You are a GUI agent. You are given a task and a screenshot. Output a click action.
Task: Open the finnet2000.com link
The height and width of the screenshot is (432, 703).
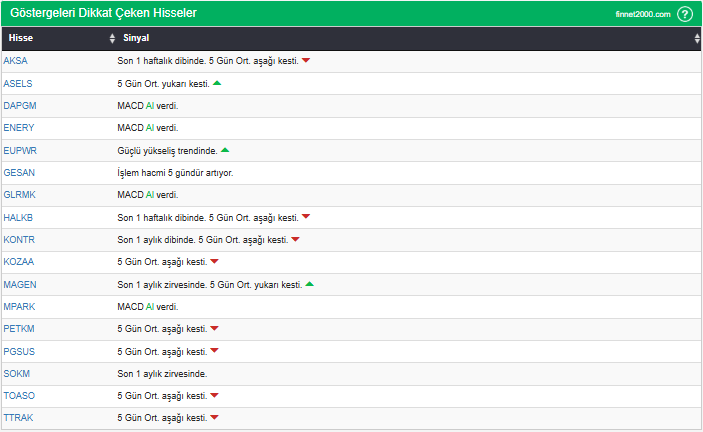coord(643,14)
